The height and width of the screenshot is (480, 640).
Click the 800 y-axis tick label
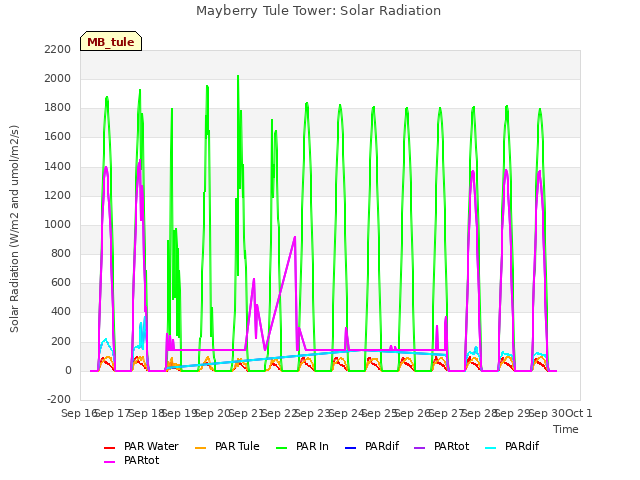coord(61,254)
